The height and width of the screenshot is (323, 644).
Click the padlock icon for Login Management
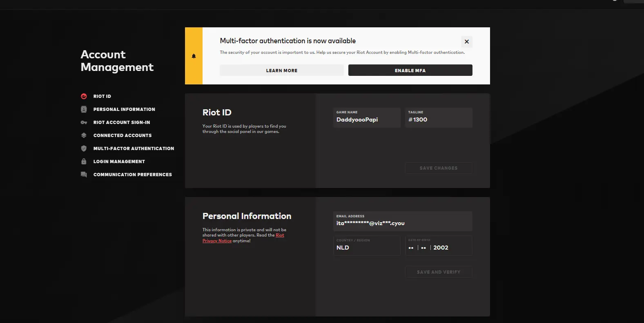[x=84, y=161]
